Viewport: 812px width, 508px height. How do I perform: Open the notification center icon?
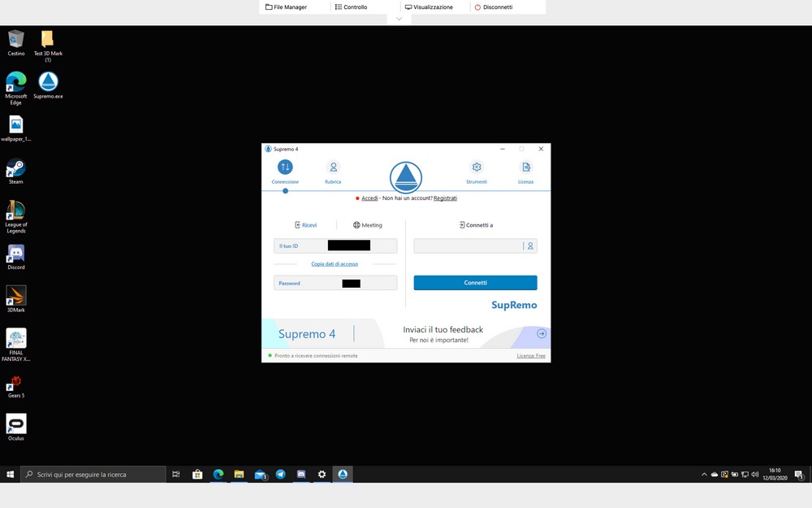click(799, 475)
